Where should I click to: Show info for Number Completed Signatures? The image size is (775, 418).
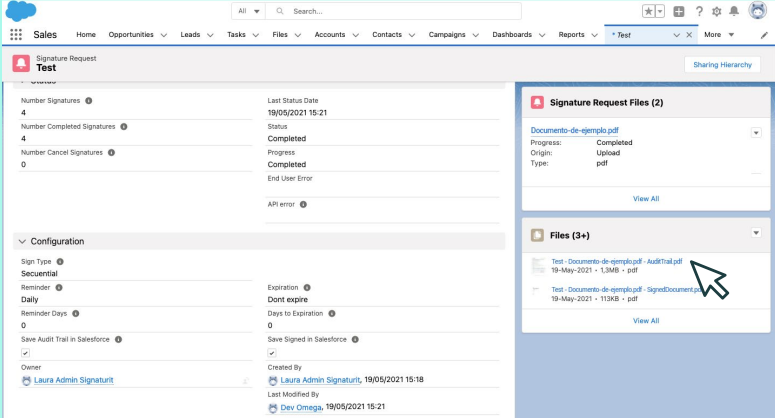tap(124, 126)
